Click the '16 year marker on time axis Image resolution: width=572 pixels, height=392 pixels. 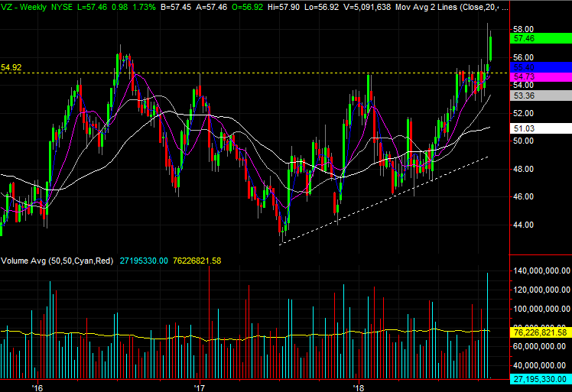coord(37,387)
